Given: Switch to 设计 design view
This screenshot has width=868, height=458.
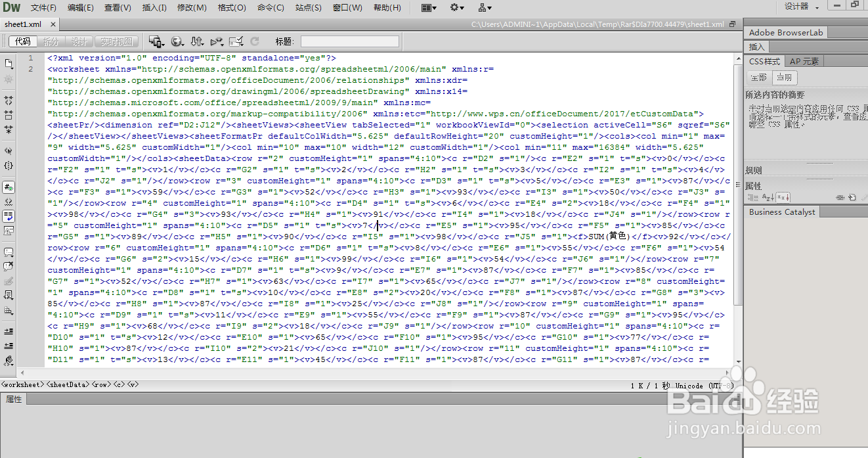Looking at the screenshot, I should click(x=79, y=41).
